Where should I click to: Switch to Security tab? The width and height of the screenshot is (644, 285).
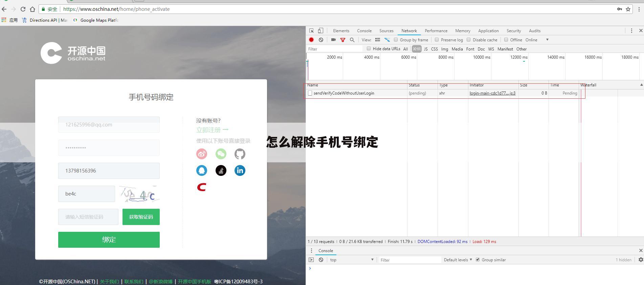[x=514, y=30]
